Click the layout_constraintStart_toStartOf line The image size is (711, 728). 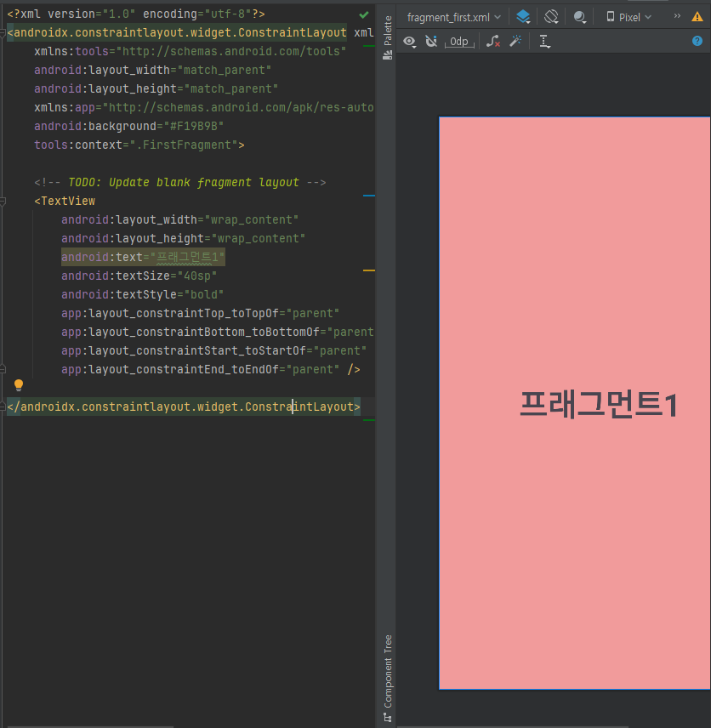click(214, 350)
